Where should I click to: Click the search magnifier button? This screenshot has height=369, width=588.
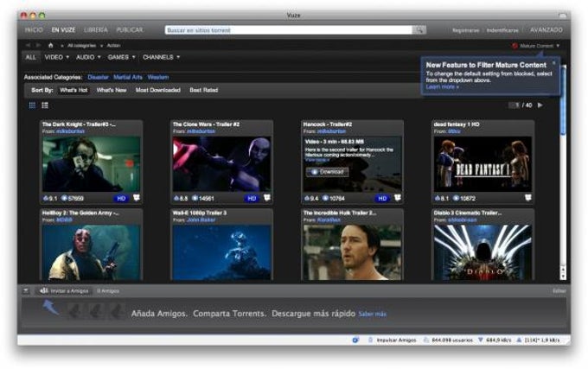(x=419, y=30)
